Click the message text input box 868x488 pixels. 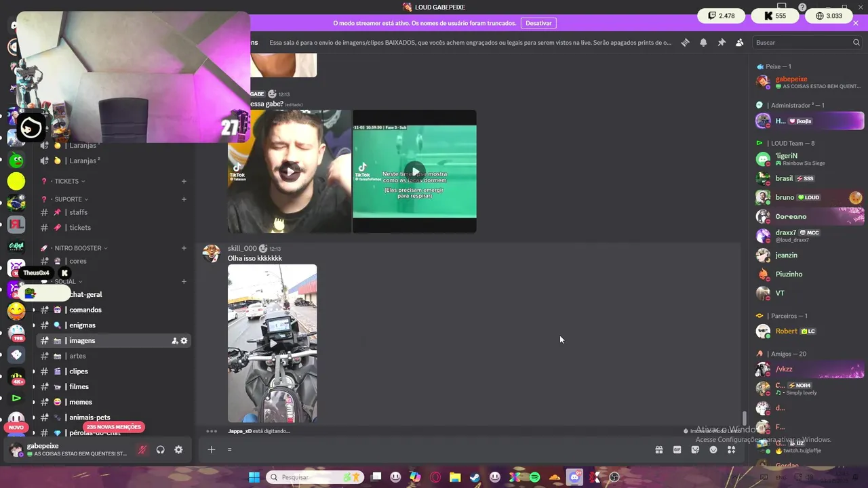(x=434, y=449)
